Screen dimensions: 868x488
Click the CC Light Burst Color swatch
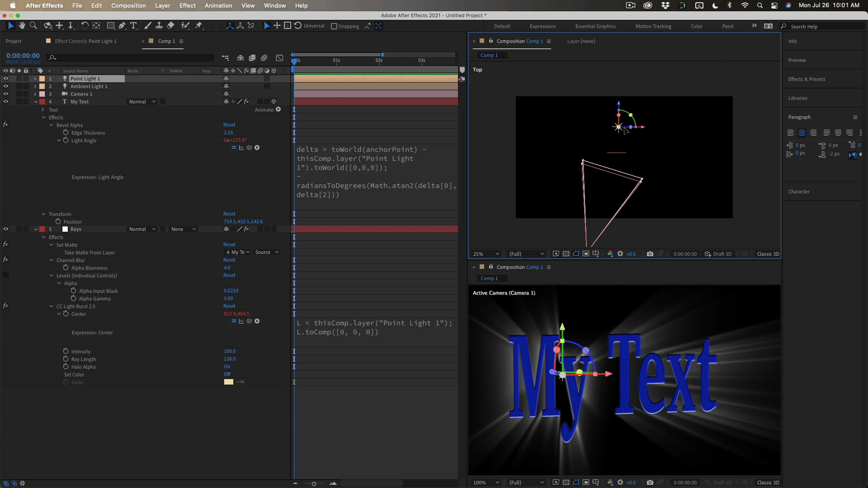pyautogui.click(x=229, y=382)
